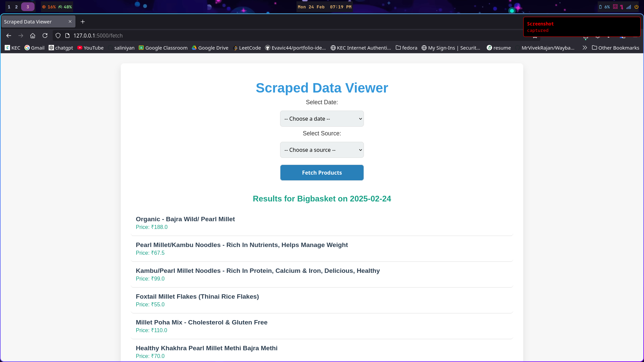The height and width of the screenshot is (362, 644).
Task: Click price ₹188.0 text
Action: (x=152, y=227)
